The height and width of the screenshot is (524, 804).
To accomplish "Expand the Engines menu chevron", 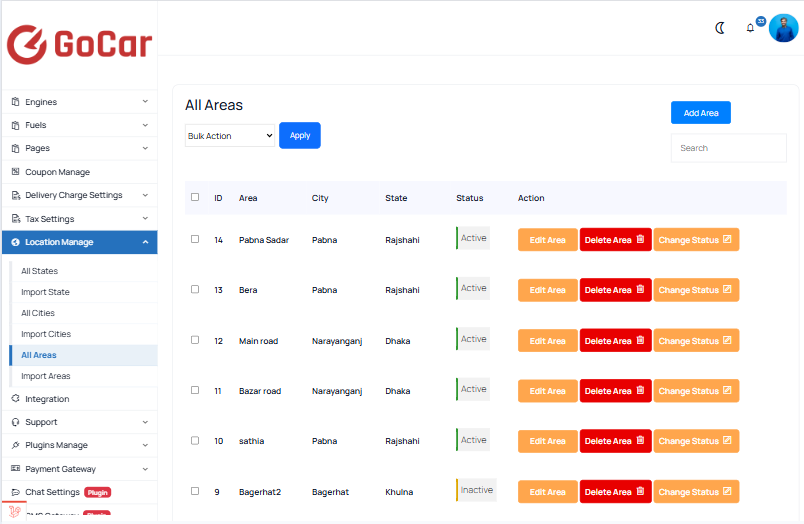I will pos(145,102).
